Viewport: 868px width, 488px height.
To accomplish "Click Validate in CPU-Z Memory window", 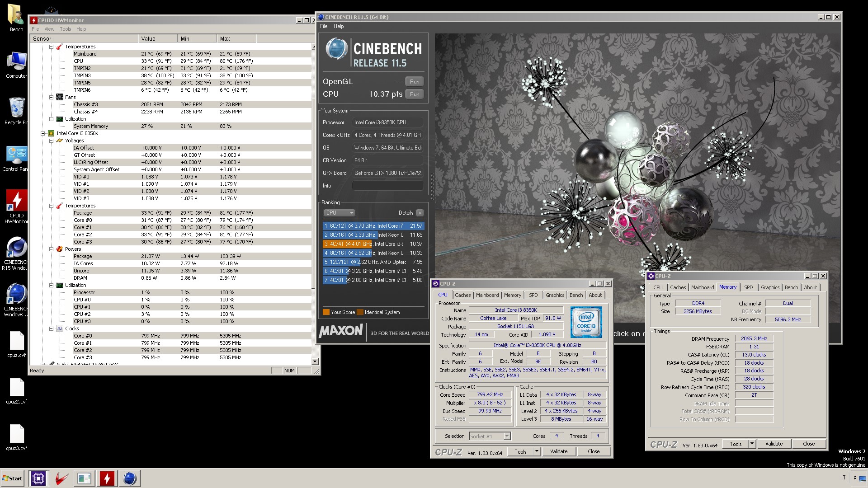I will point(774,444).
